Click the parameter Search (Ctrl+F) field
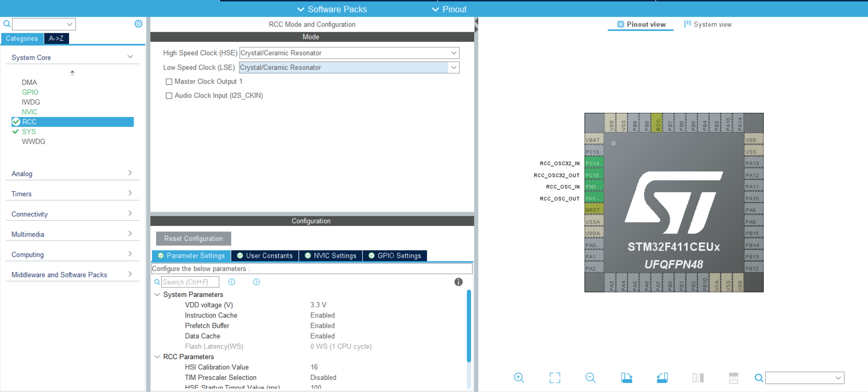The image size is (868, 392). 190,282
